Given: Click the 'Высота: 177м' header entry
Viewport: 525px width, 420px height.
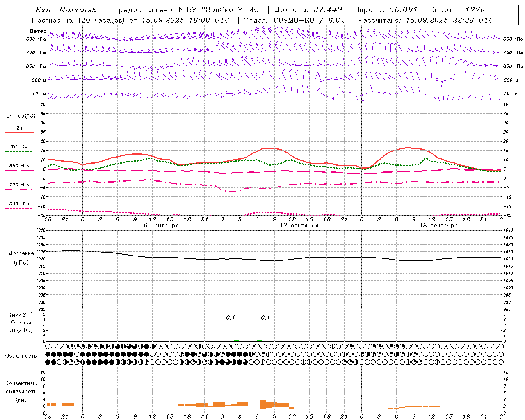Looking at the screenshot, I should (x=457, y=10).
